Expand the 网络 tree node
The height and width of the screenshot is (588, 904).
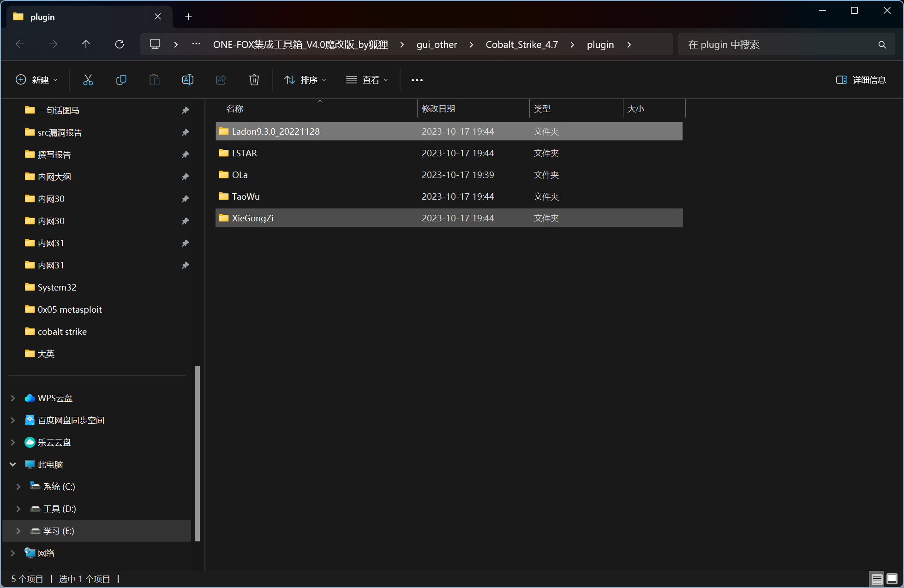[x=13, y=553]
